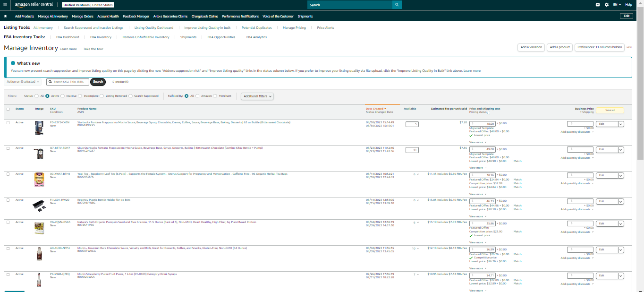This screenshot has width=644, height=292.
Task: Select the Search Suppressed status filter
Action: [130, 96]
